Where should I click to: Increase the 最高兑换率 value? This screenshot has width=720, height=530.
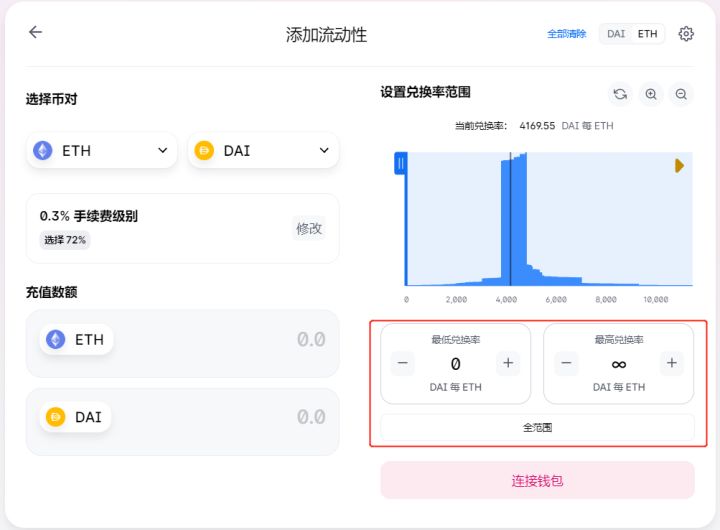[672, 363]
